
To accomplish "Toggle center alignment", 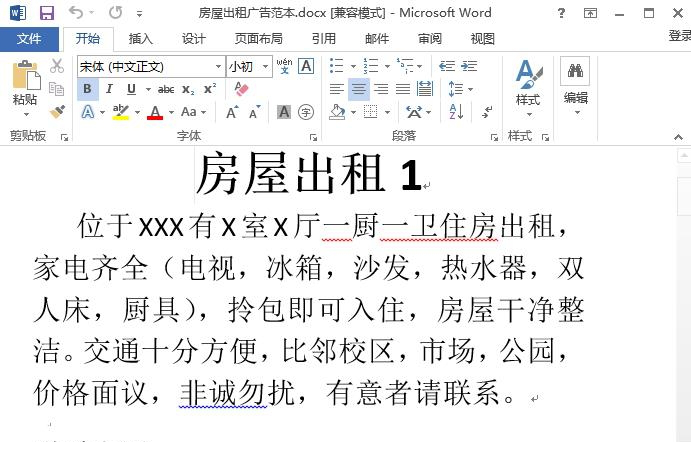I will coord(358,89).
